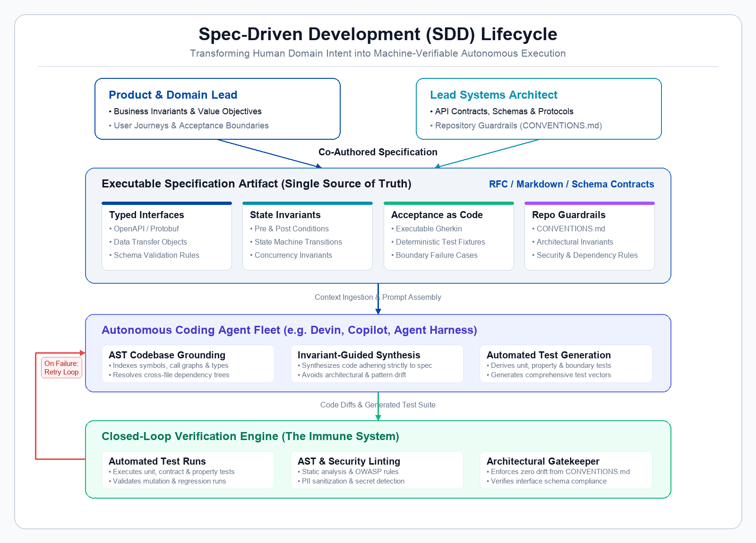Select the 'Acceptance as Code' card title
The width and height of the screenshot is (756, 543).
click(437, 215)
